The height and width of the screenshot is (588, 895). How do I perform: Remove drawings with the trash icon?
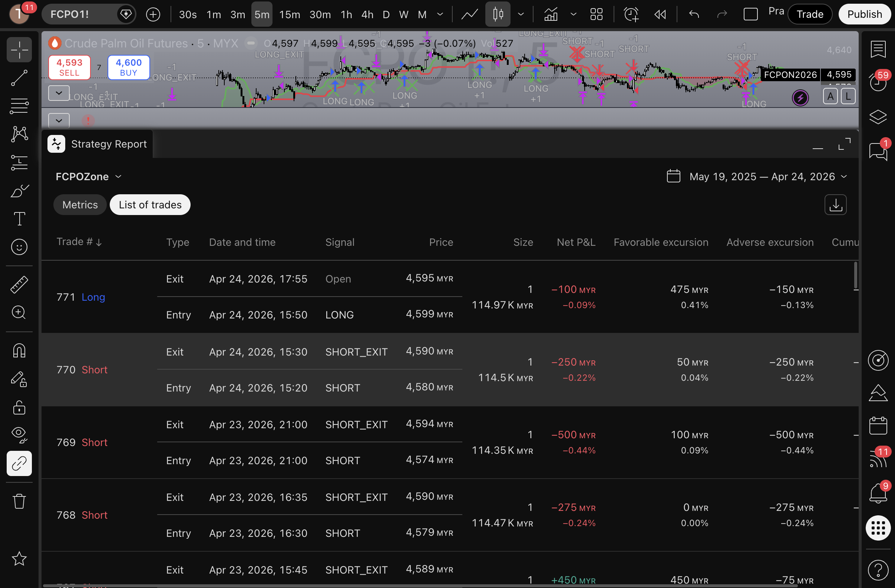coord(19,501)
